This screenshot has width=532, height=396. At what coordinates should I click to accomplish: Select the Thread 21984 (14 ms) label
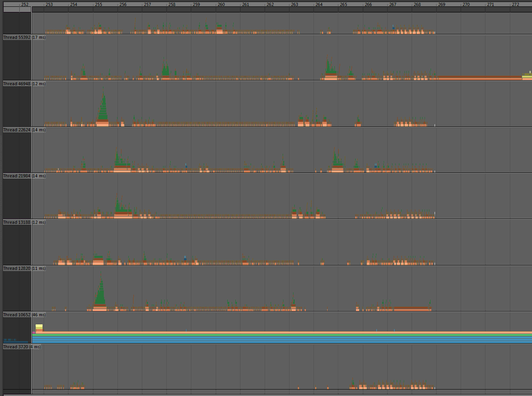pyautogui.click(x=24, y=176)
